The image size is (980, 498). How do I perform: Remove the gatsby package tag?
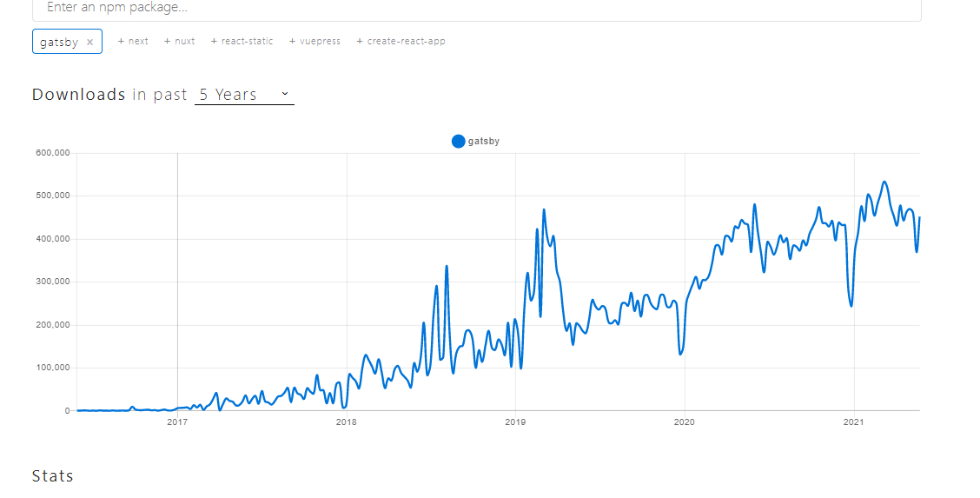pyautogui.click(x=90, y=42)
